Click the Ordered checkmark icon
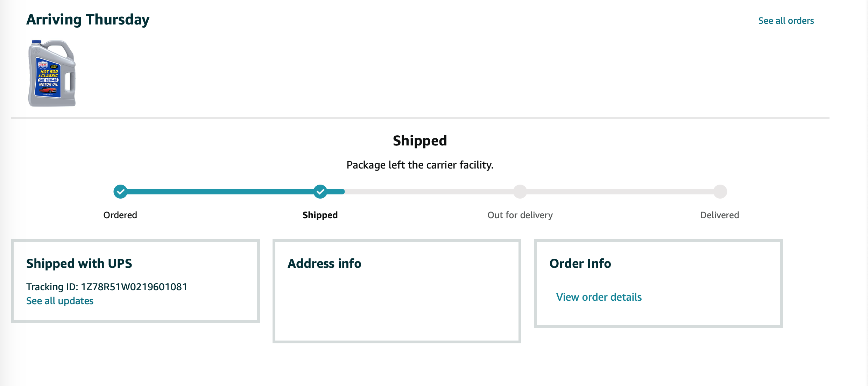Viewport: 868px width, 386px height. (x=120, y=192)
